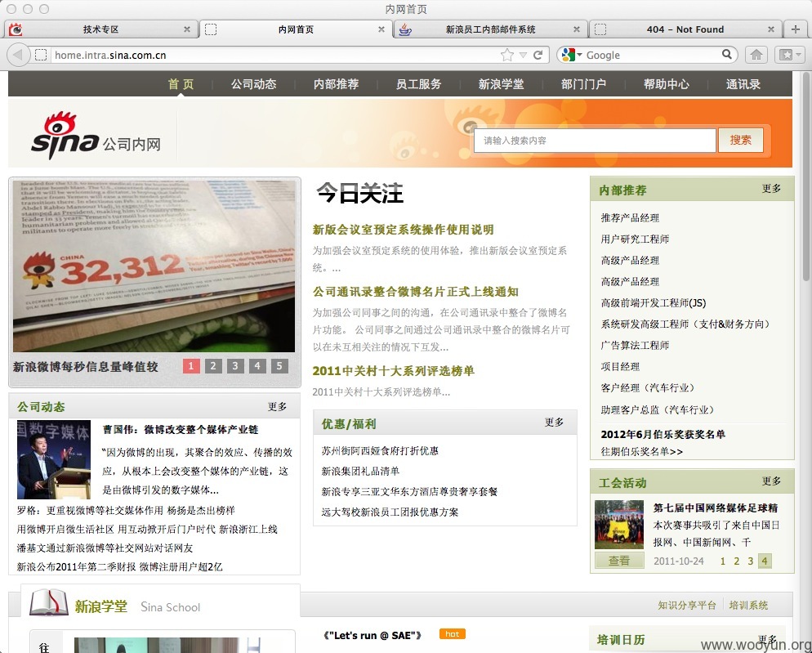Open 新版会议室预定系统操作使用说明 article

403,230
